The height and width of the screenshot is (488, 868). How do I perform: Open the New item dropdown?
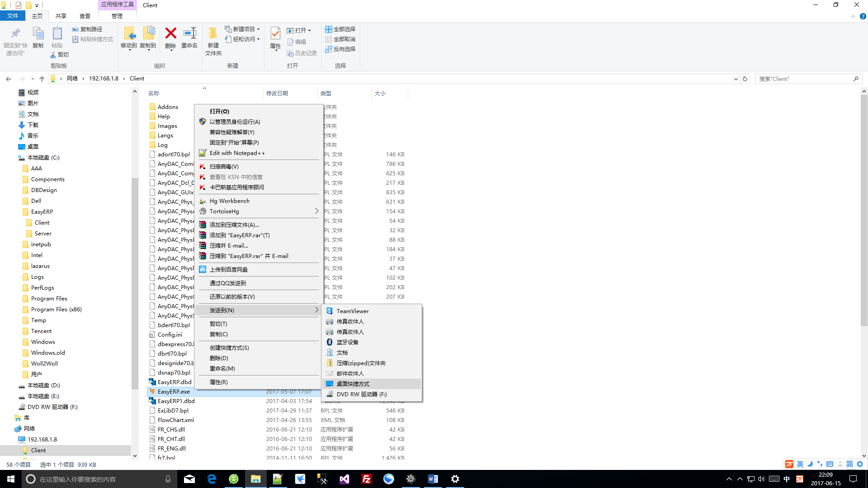click(243, 29)
